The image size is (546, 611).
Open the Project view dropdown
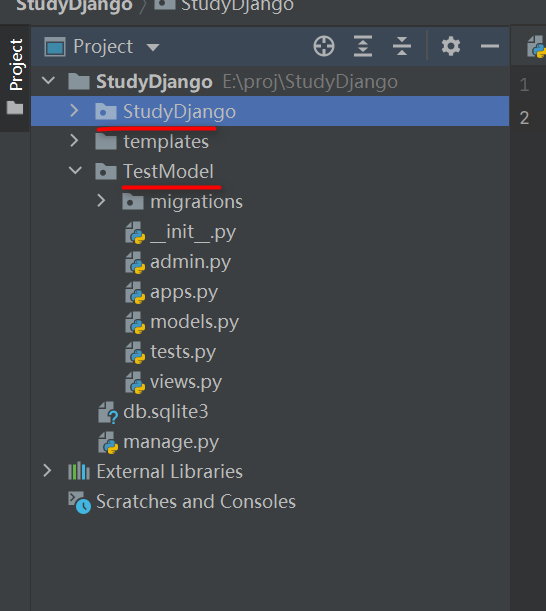[153, 48]
